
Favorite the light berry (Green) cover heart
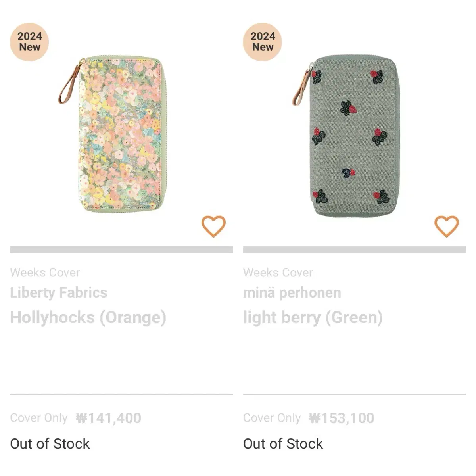[447, 226]
